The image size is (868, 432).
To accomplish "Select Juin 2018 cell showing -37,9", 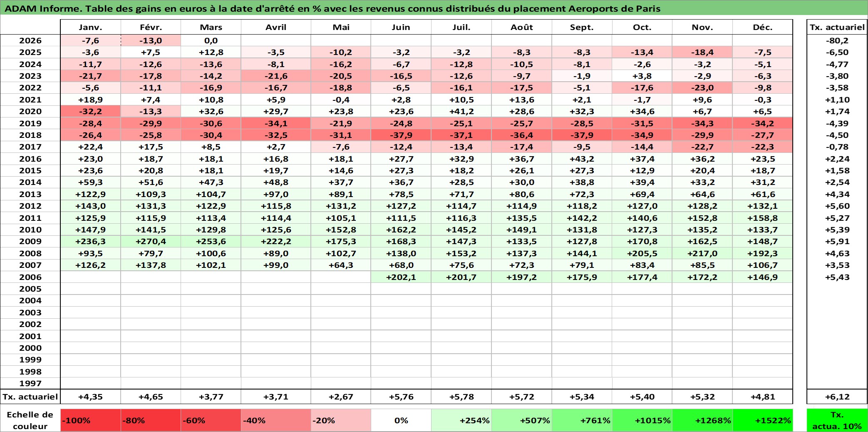I will coord(401,135).
